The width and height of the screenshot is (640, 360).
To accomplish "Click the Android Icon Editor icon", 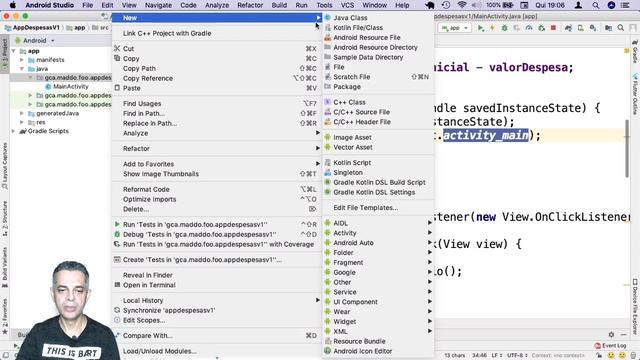I will [x=327, y=351].
